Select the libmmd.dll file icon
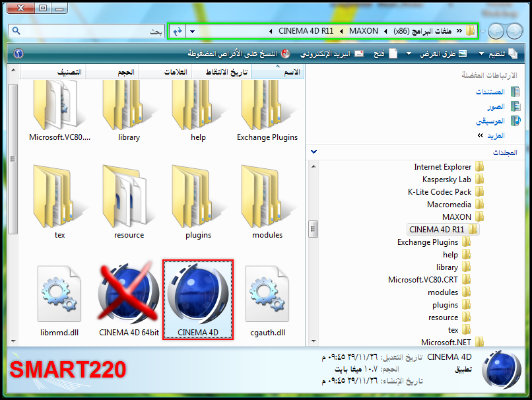The image size is (532, 400). [59, 294]
